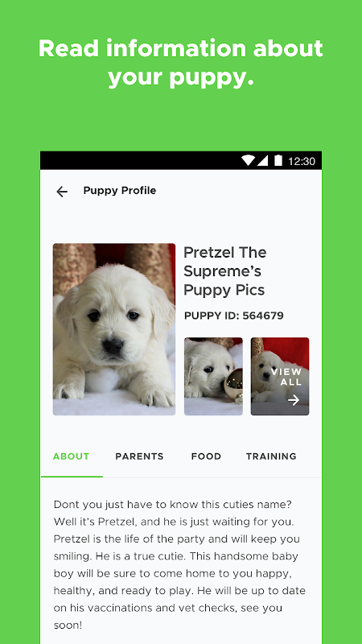The image size is (362, 644).
Task: Tap the 12:30 clock in status bar
Action: tap(302, 161)
